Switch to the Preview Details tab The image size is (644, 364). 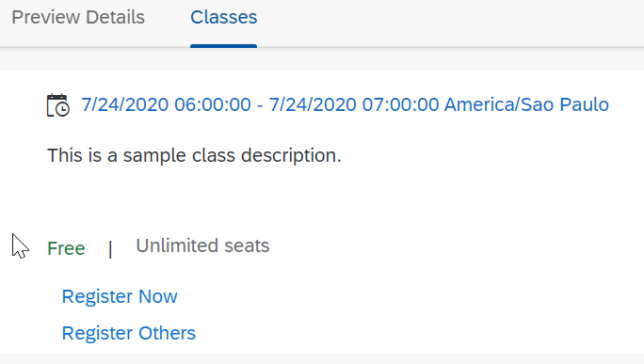click(78, 17)
